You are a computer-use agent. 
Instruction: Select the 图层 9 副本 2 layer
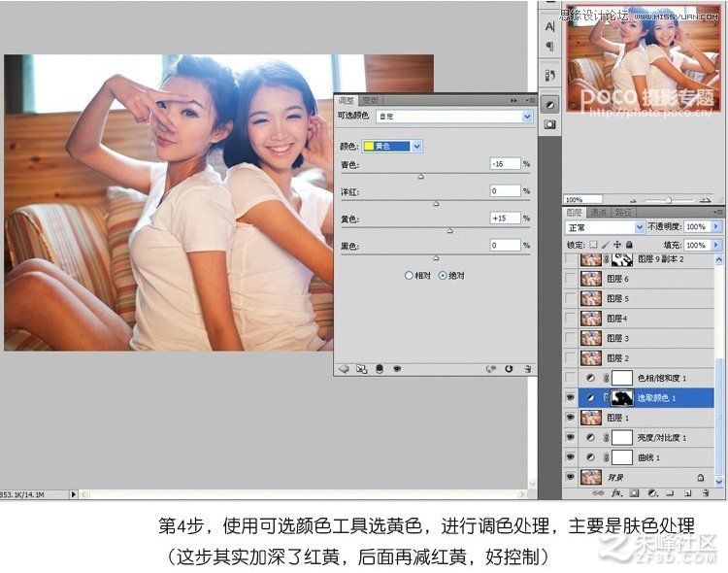[646, 259]
